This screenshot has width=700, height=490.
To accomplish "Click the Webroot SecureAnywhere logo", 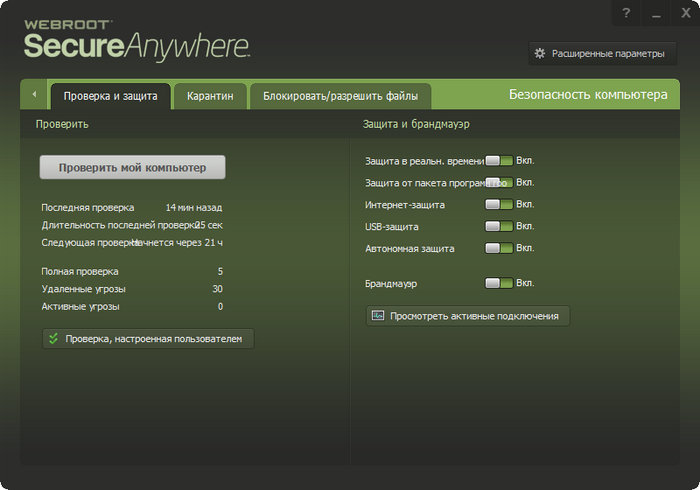I will coord(137,40).
